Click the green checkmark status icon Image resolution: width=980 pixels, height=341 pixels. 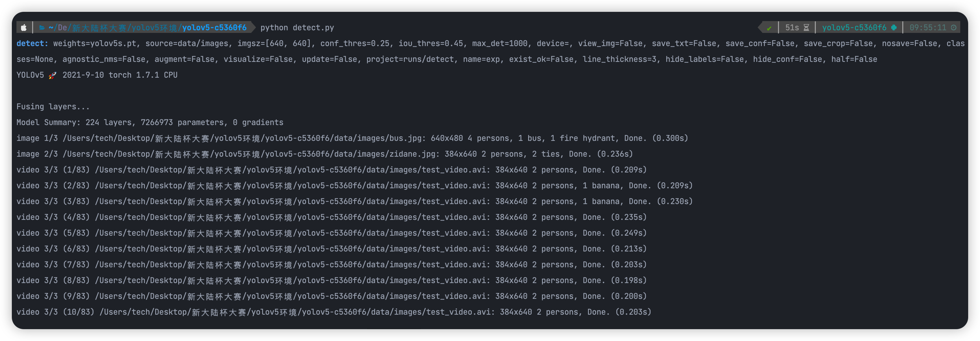point(769,28)
